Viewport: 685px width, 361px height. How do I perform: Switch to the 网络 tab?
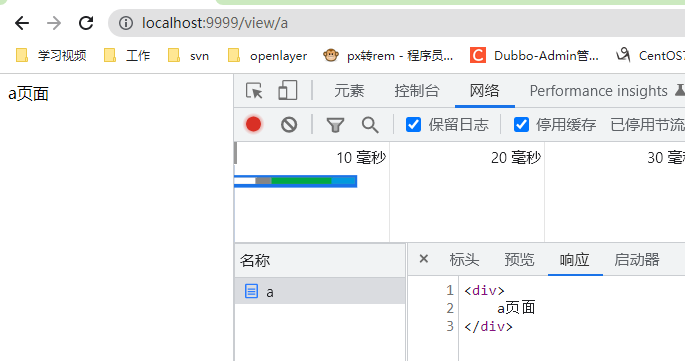click(x=484, y=91)
